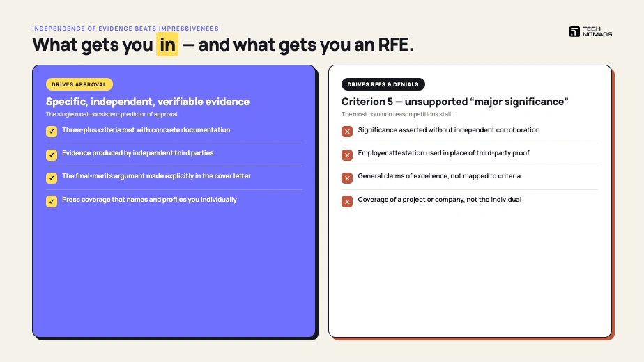Viewport: 644px width, 362px height.
Task: Select heading 'Specific, independent, verifiable evidence'
Action: [148, 102]
